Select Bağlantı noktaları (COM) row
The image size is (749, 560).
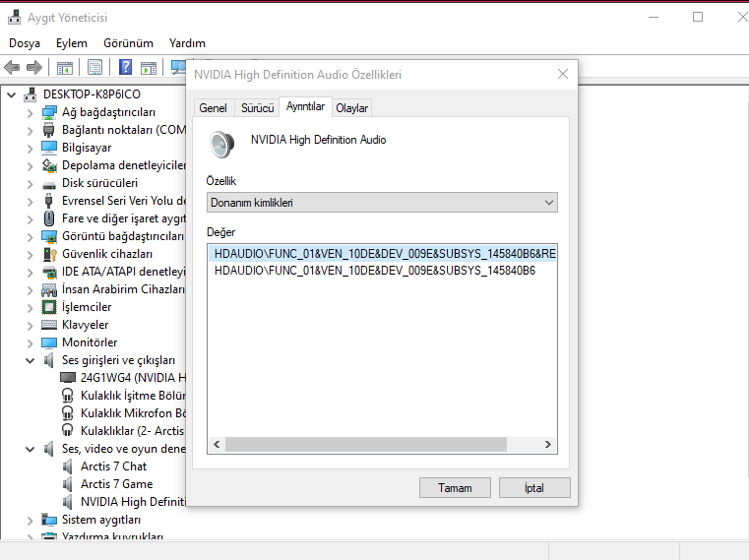pyautogui.click(x=124, y=131)
